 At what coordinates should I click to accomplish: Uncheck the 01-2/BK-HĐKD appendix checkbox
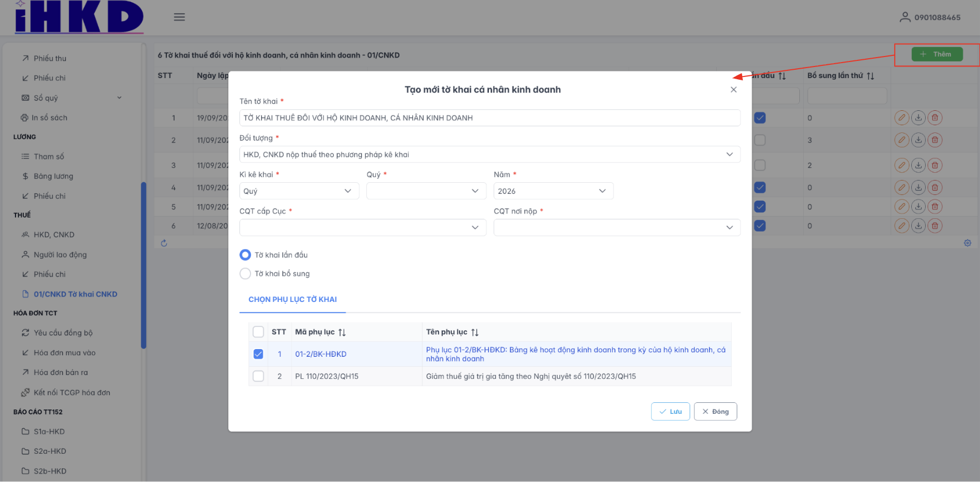(258, 354)
